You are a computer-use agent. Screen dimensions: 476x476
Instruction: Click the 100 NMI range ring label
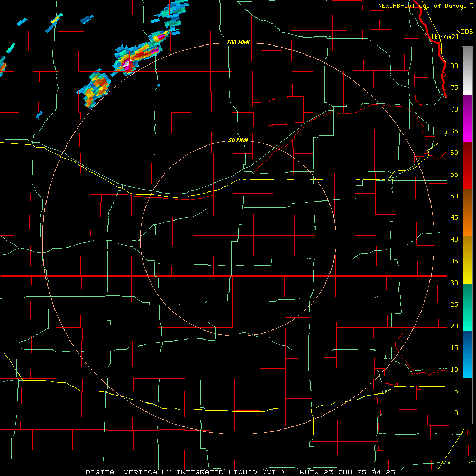click(239, 42)
